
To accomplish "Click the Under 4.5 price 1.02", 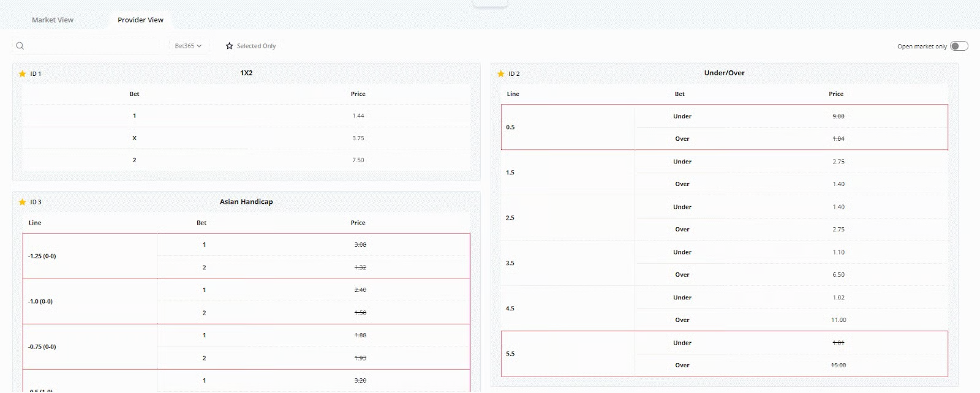I will (839, 298).
